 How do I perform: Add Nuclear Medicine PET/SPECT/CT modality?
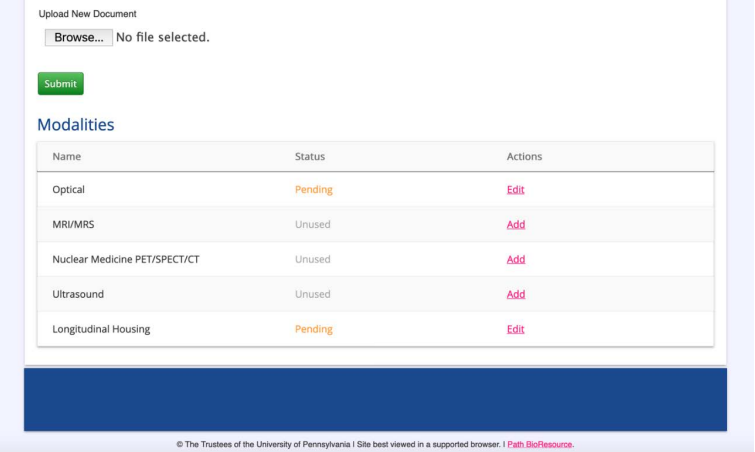click(x=516, y=259)
